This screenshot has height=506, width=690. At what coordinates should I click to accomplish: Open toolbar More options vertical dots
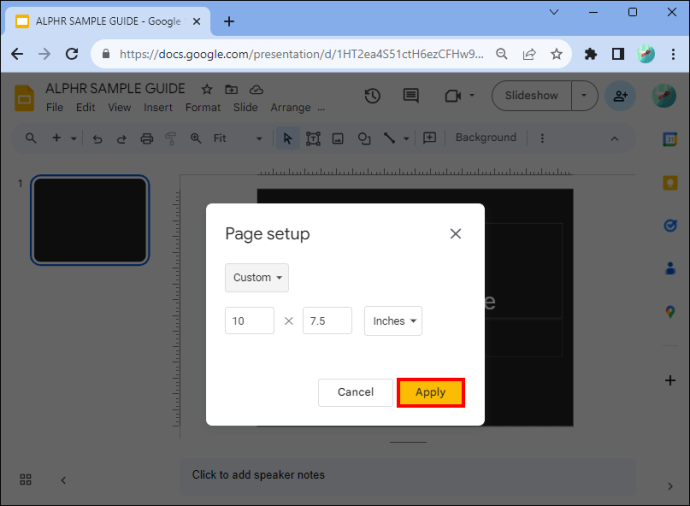pyautogui.click(x=542, y=138)
